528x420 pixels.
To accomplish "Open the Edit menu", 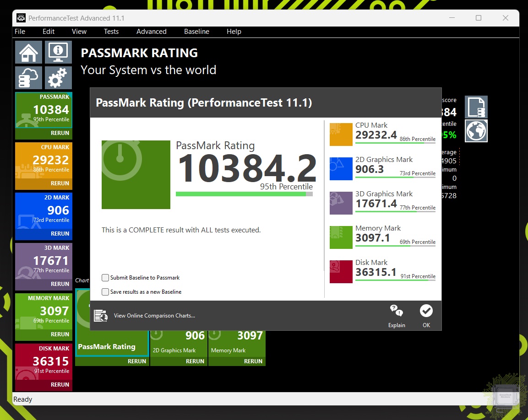I will click(x=49, y=32).
